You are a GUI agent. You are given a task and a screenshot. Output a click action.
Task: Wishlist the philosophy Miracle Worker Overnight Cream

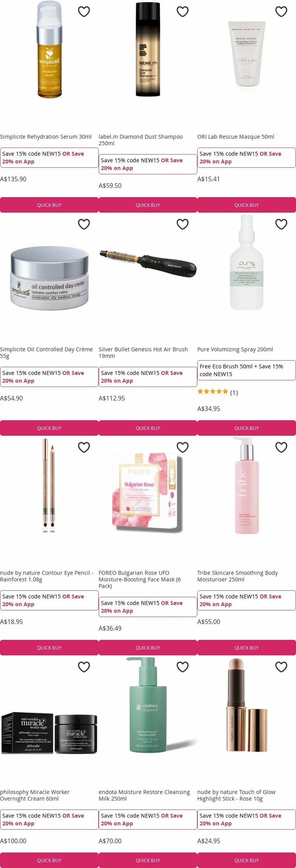[84, 667]
